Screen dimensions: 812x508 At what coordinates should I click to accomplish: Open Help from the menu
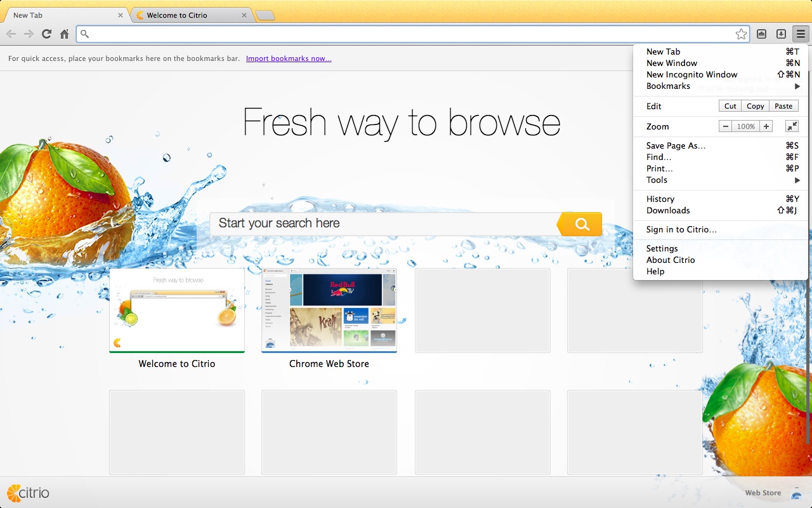(721, 271)
